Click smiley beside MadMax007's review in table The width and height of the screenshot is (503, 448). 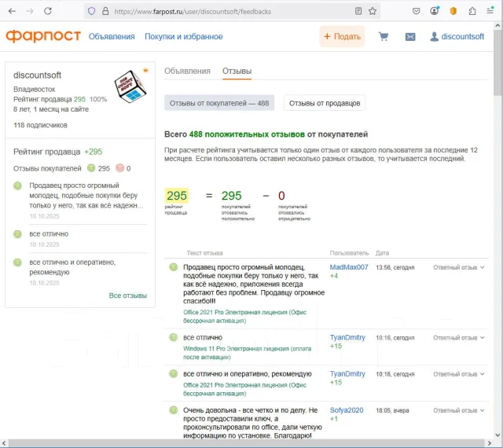point(173,267)
